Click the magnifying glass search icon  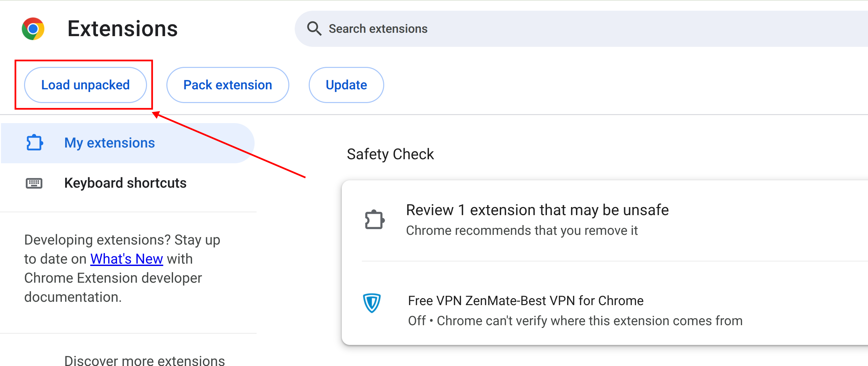(x=314, y=29)
